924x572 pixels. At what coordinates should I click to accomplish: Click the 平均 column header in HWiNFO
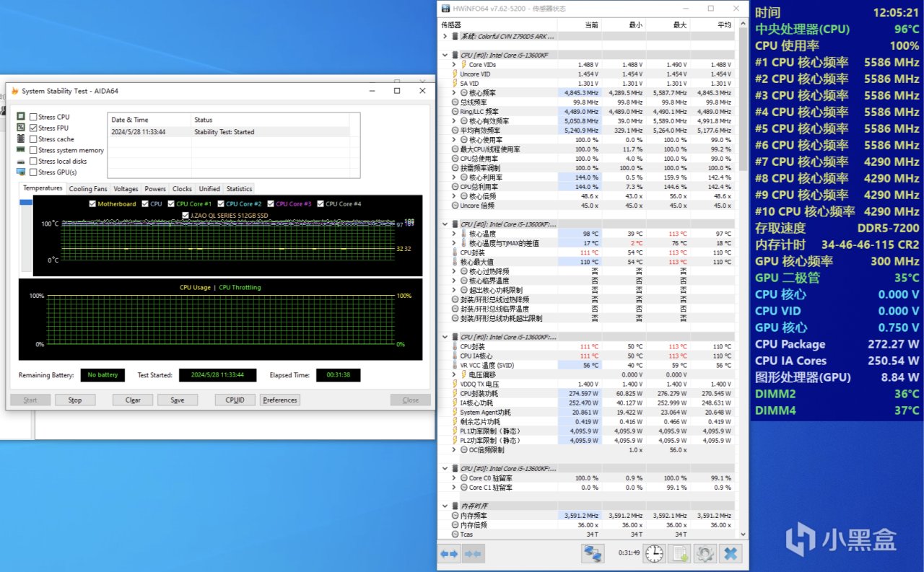(712, 25)
